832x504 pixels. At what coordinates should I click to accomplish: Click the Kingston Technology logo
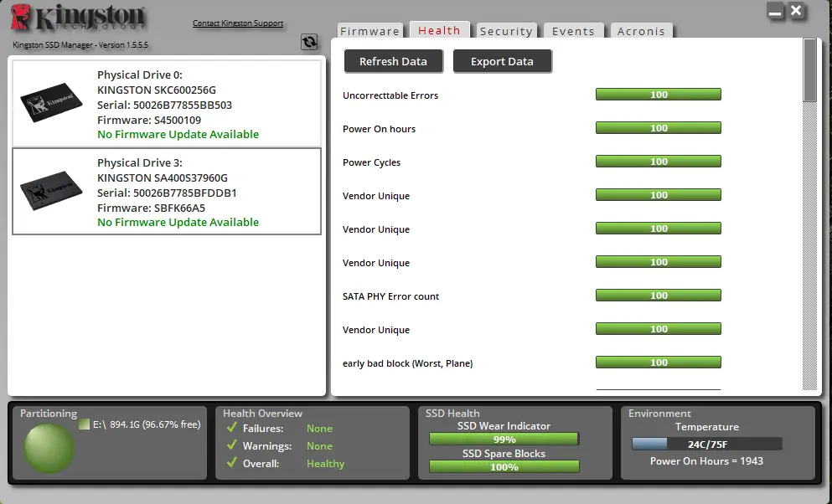pyautogui.click(x=78, y=18)
